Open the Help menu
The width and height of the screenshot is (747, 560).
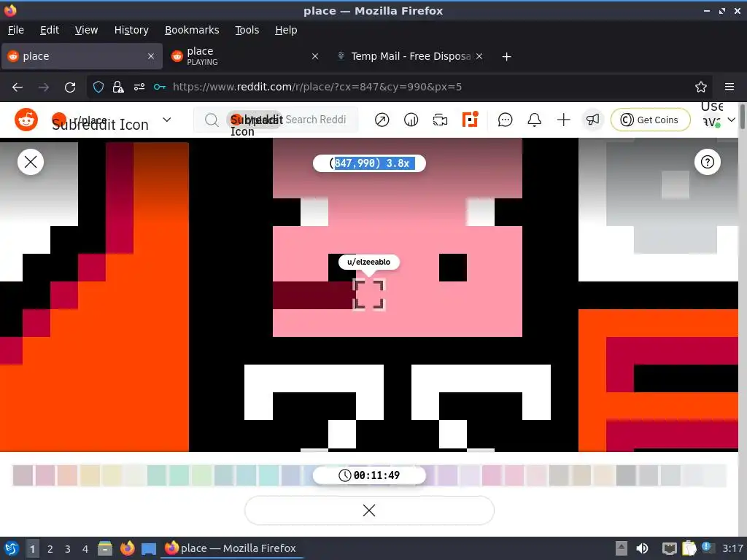click(x=286, y=30)
